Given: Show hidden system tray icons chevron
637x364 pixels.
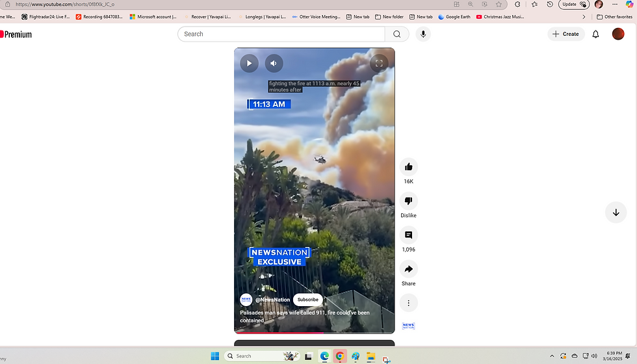Looking at the screenshot, I should point(552,356).
